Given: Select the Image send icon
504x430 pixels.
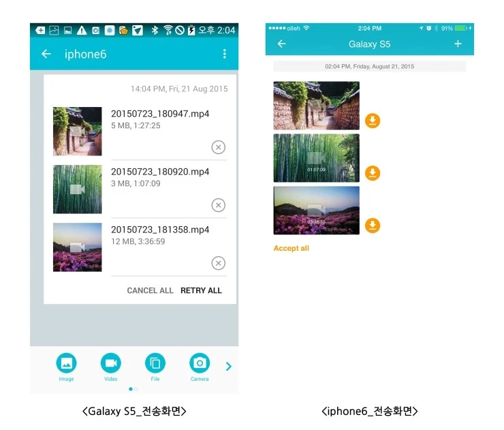Looking at the screenshot, I should coord(66,363).
